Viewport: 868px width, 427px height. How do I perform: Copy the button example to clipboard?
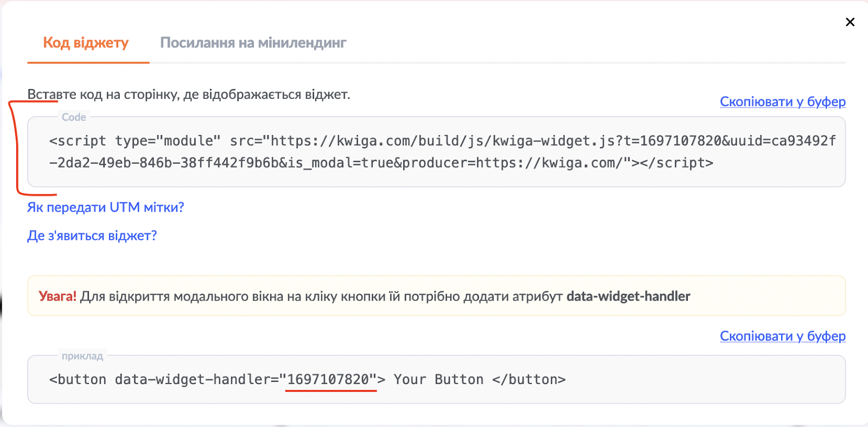click(782, 336)
